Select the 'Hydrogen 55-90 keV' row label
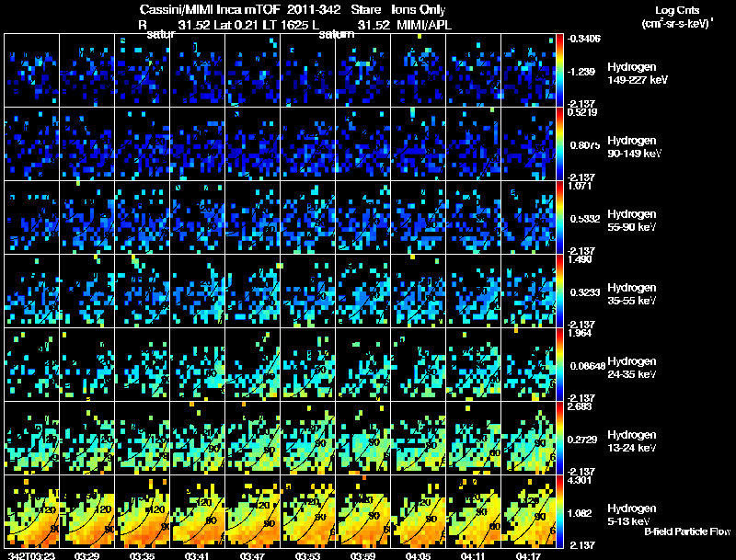The height and width of the screenshot is (560, 736). (x=632, y=221)
